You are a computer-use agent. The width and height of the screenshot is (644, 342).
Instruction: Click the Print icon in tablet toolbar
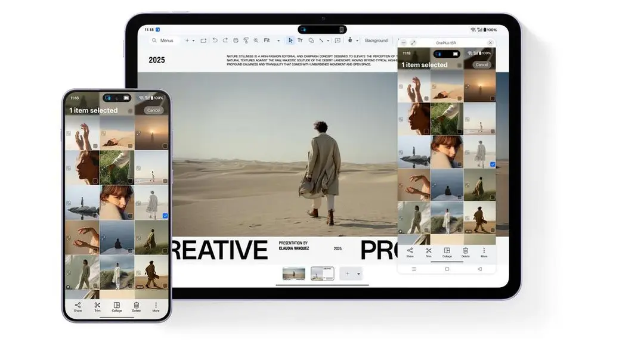click(236, 41)
